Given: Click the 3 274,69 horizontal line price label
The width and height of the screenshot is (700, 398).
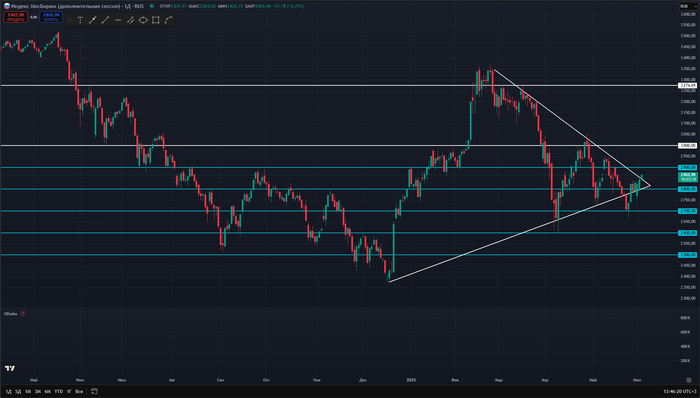Looking at the screenshot, I should point(687,85).
